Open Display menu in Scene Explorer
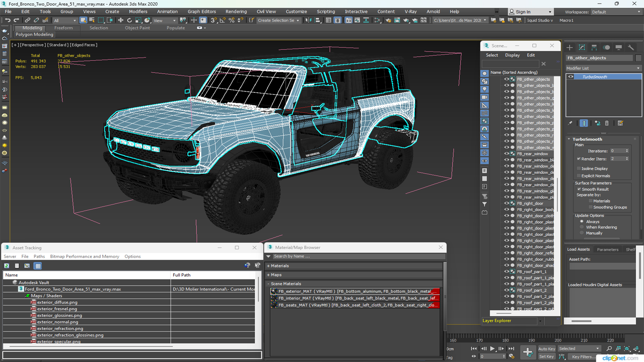This screenshot has height=362, width=644. click(513, 55)
